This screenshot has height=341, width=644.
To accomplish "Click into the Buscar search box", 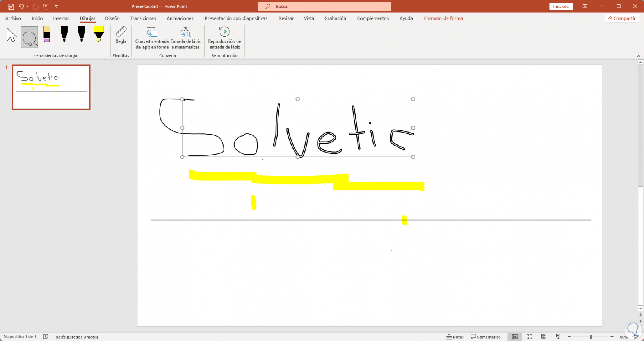I will pyautogui.click(x=325, y=6).
